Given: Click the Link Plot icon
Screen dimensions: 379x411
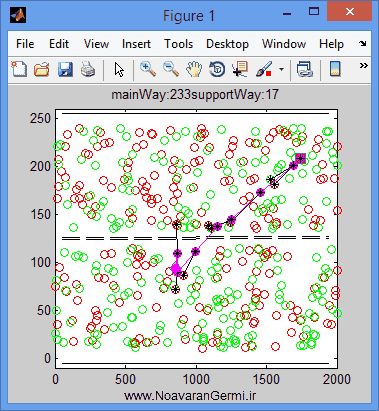Looking at the screenshot, I should [x=304, y=70].
